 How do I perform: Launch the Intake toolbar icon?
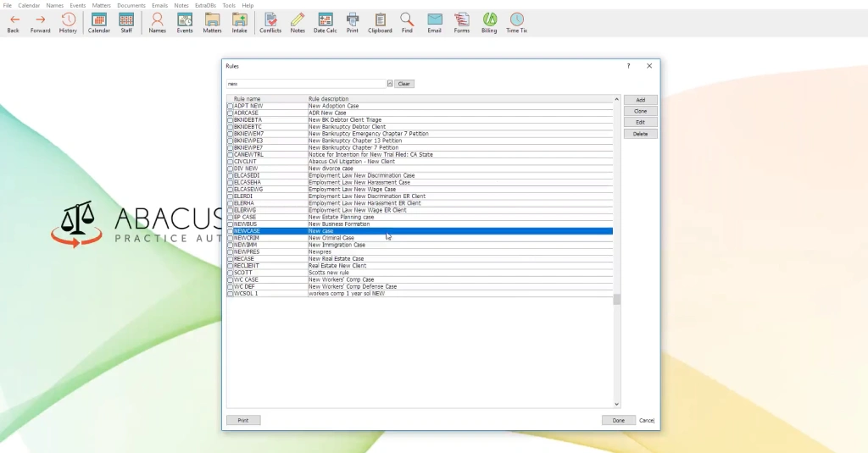(240, 23)
